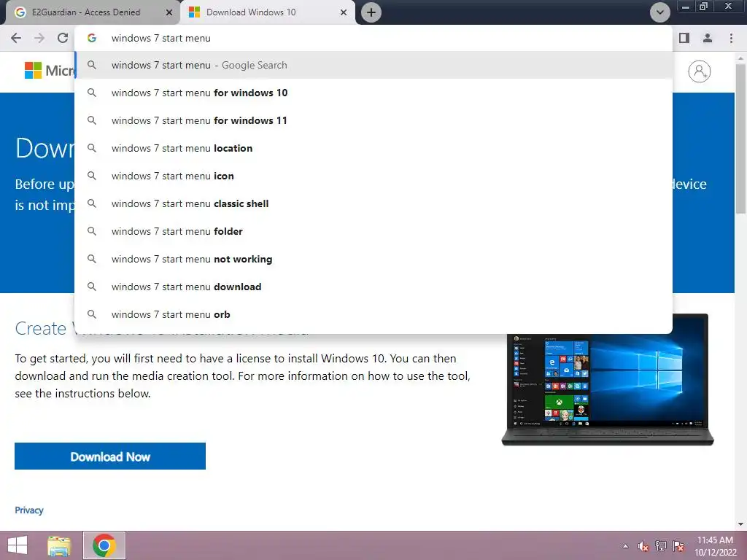Click the Chrome taskbar icon
This screenshot has width=747, height=560.
(x=104, y=545)
